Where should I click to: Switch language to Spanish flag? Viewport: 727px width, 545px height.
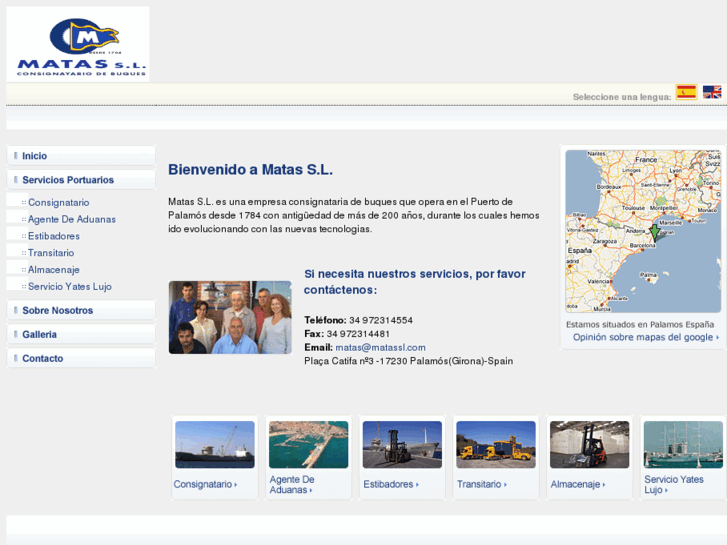[686, 92]
